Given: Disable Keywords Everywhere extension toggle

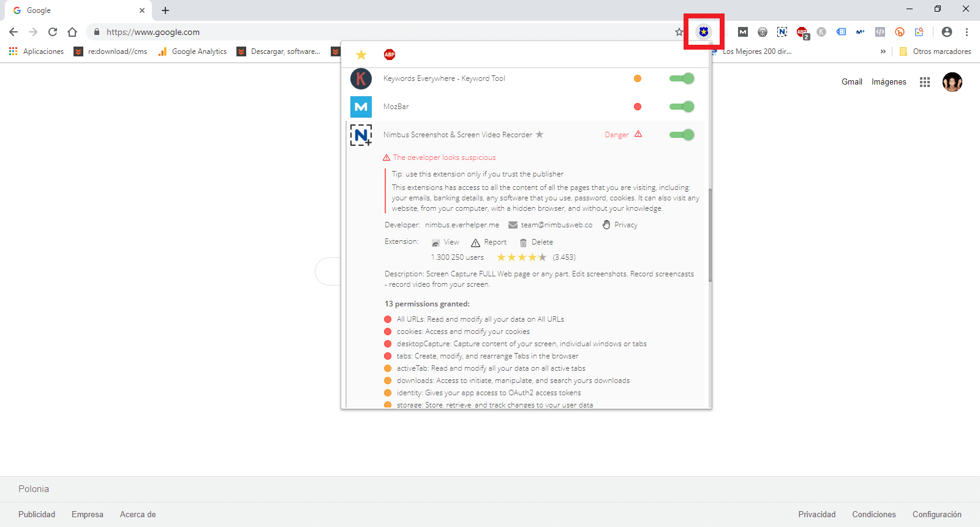Looking at the screenshot, I should (682, 78).
